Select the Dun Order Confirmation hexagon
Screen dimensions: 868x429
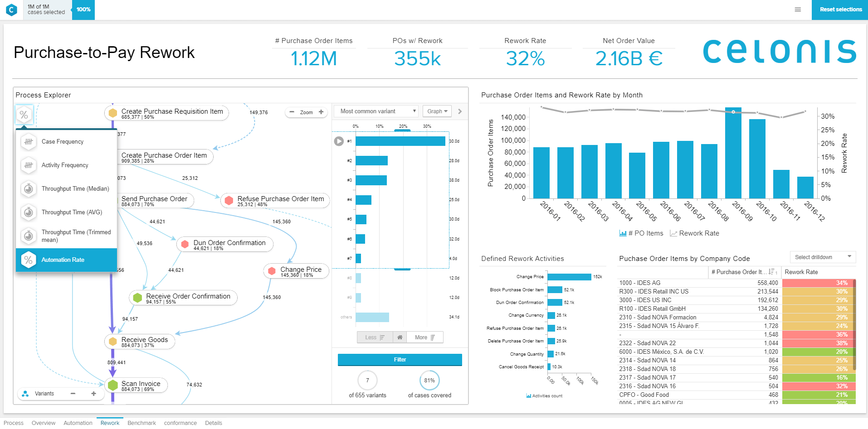185,244
